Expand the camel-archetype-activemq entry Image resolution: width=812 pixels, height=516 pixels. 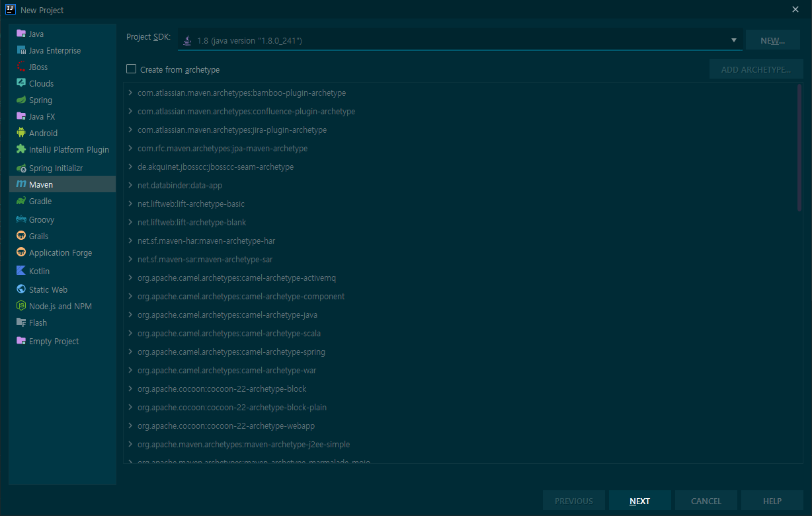point(130,278)
